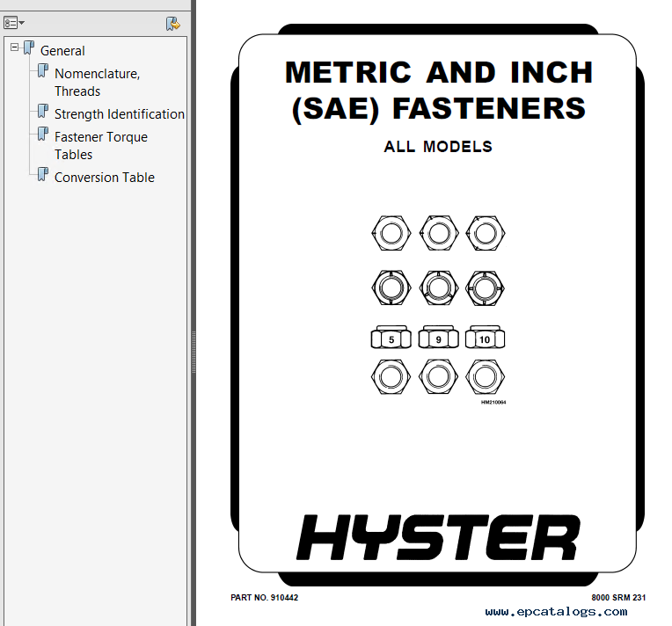
Task: Click the nut illustration labeled 10
Action: [x=485, y=338]
